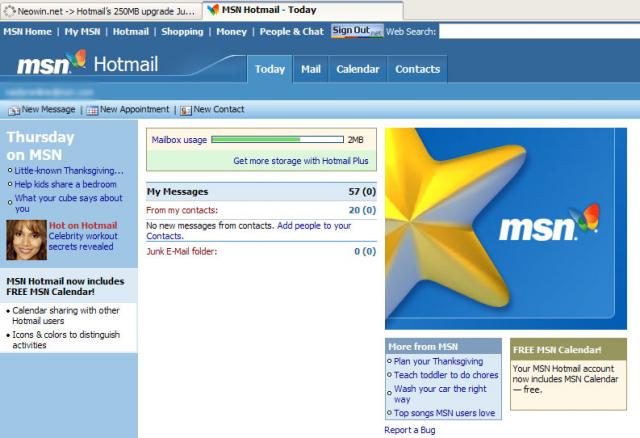
Task: Click into the Web Search field
Action: click(x=539, y=31)
